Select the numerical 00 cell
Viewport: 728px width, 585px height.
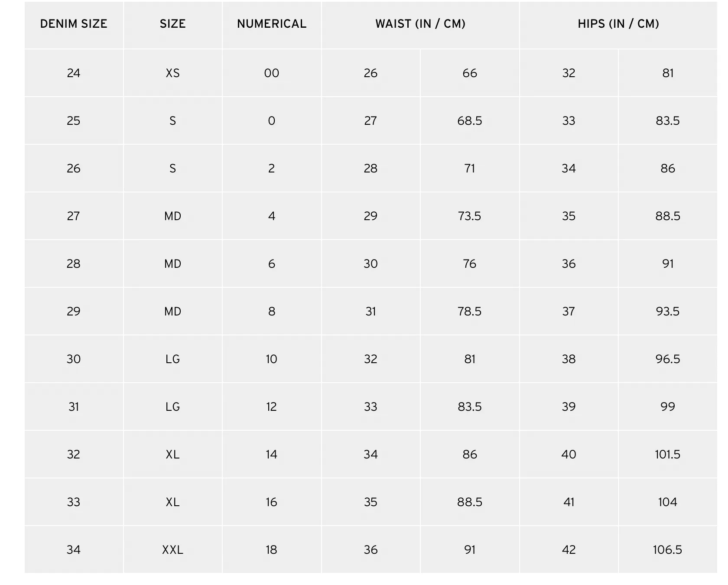coord(272,73)
